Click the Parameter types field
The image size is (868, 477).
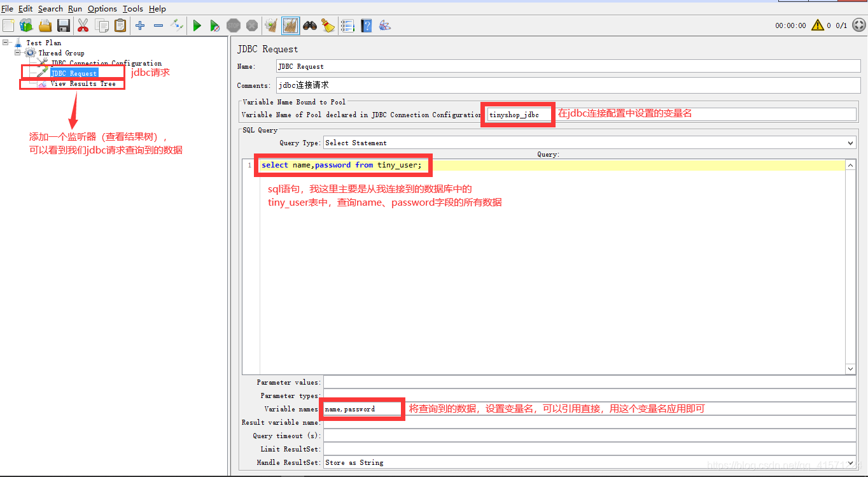[x=589, y=395]
